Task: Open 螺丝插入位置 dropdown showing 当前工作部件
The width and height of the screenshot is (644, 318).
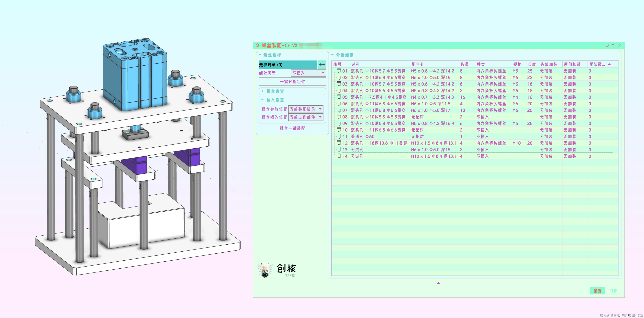Action: (306, 117)
